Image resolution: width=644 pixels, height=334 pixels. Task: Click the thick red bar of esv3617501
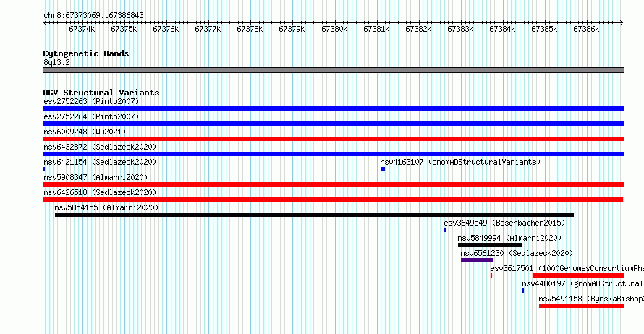click(x=578, y=275)
